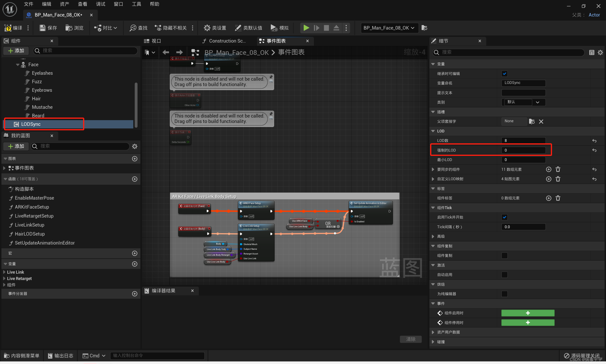The width and height of the screenshot is (606, 364).
Task: Open Find (查找) tool in toolbar
Action: (133, 28)
